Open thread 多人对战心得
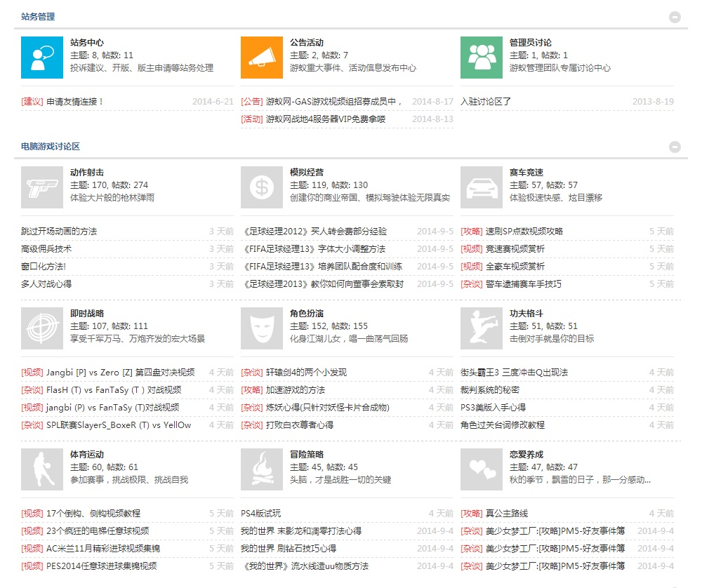The height and width of the screenshot is (588, 702). (x=46, y=283)
